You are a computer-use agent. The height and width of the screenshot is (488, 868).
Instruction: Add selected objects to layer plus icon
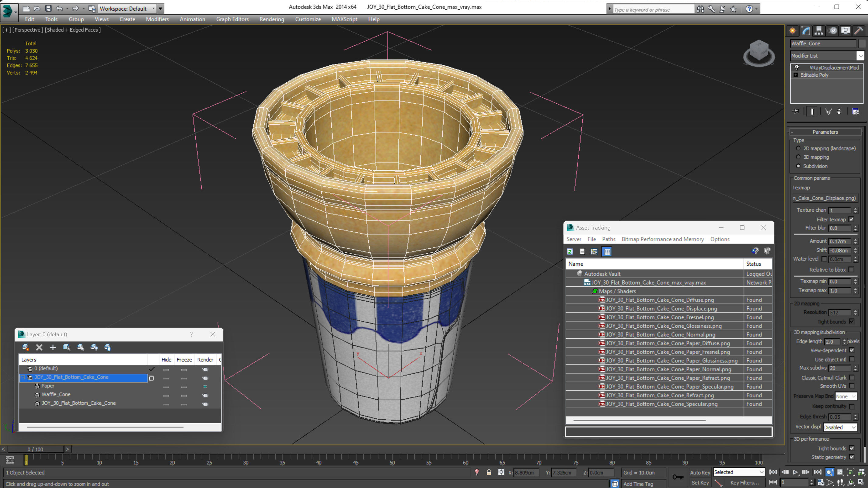[x=53, y=347]
